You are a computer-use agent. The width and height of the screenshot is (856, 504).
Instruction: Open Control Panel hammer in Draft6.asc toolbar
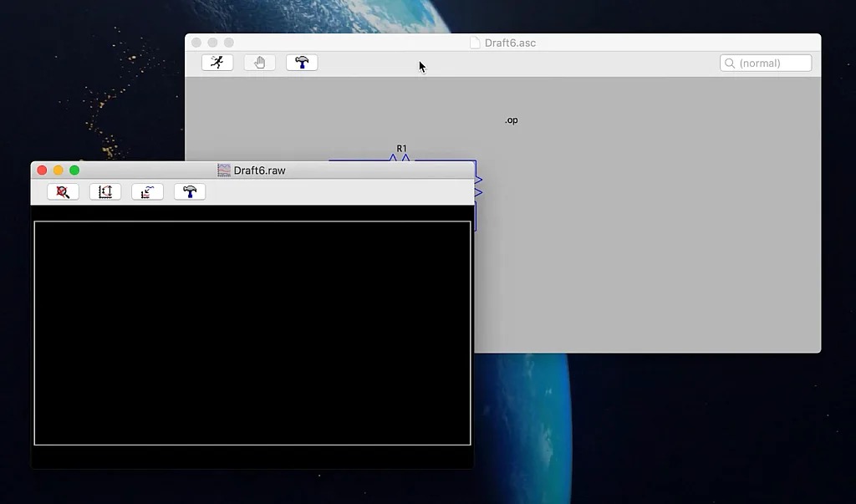coord(302,63)
